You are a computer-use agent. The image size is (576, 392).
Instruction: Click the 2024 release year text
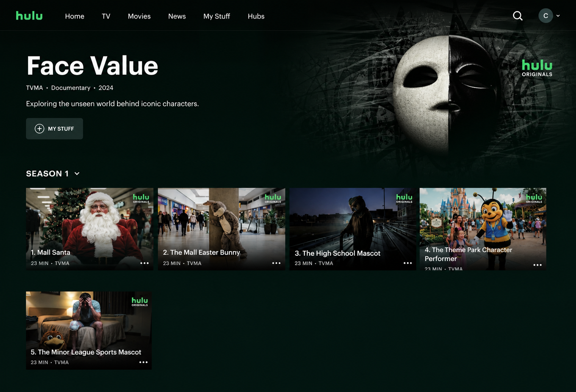pos(106,88)
